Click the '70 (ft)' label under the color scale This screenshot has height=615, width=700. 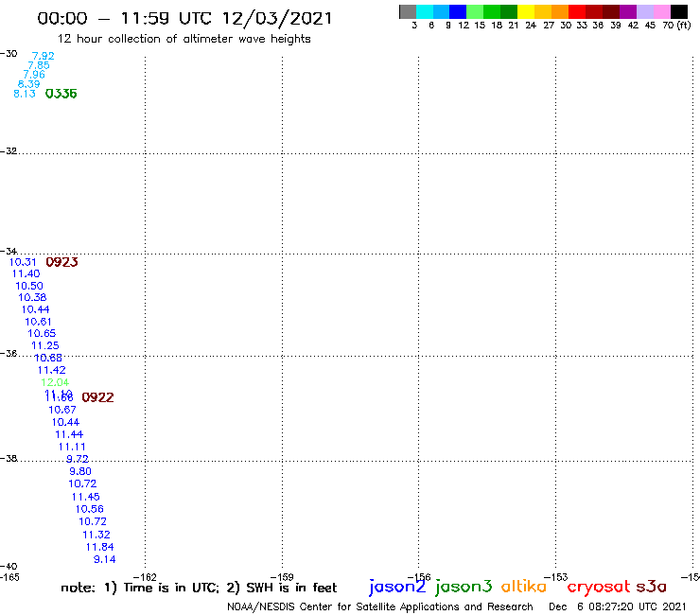(676, 25)
